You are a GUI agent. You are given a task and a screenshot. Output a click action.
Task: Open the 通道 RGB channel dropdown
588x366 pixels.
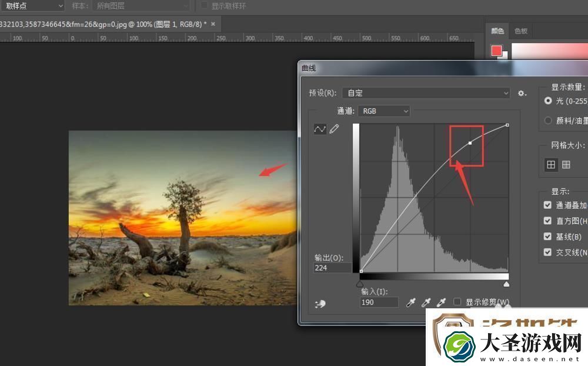pos(384,111)
